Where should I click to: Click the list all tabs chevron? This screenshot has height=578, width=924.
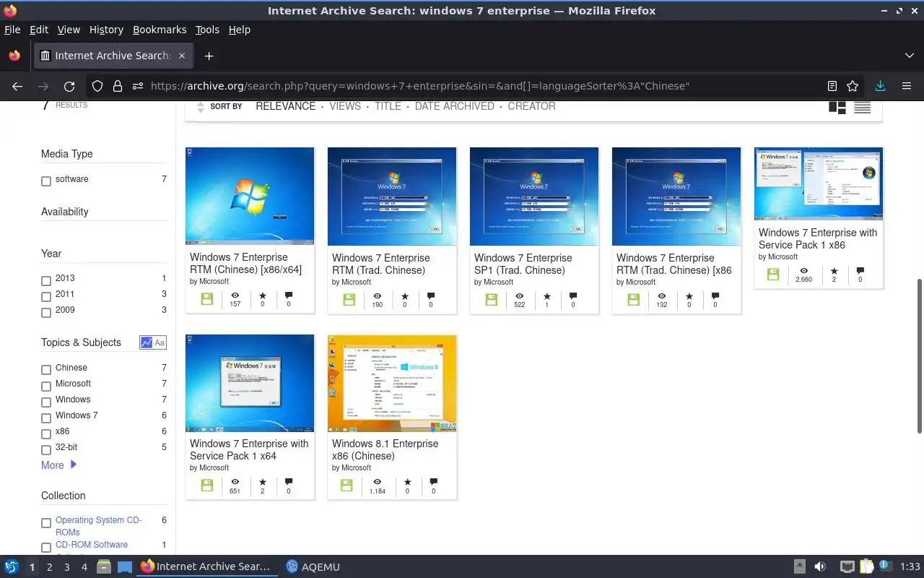tap(909, 56)
